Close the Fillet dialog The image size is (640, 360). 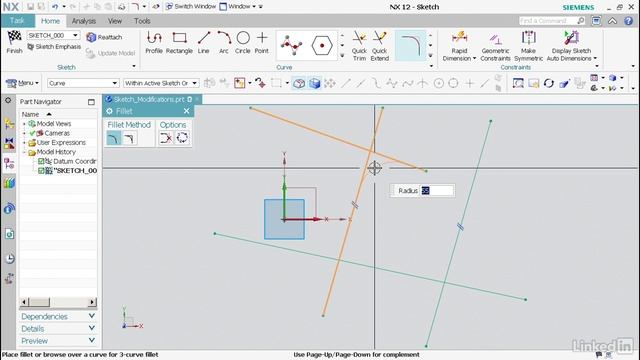point(187,111)
